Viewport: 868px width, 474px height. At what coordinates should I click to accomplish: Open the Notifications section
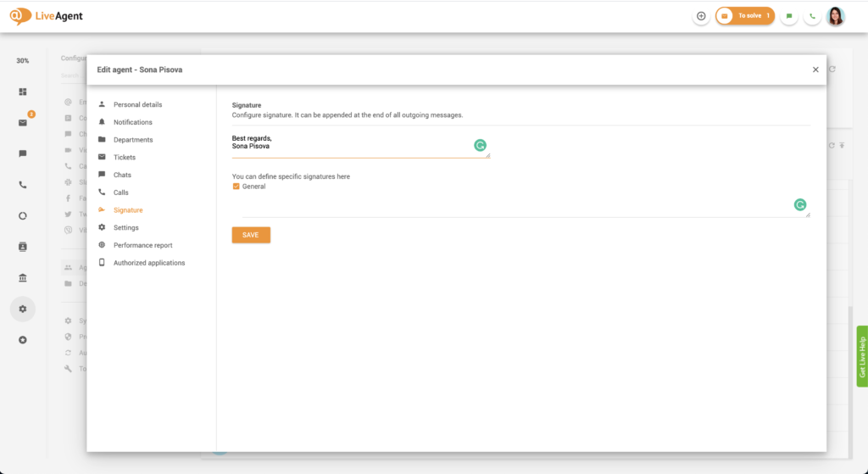point(132,122)
